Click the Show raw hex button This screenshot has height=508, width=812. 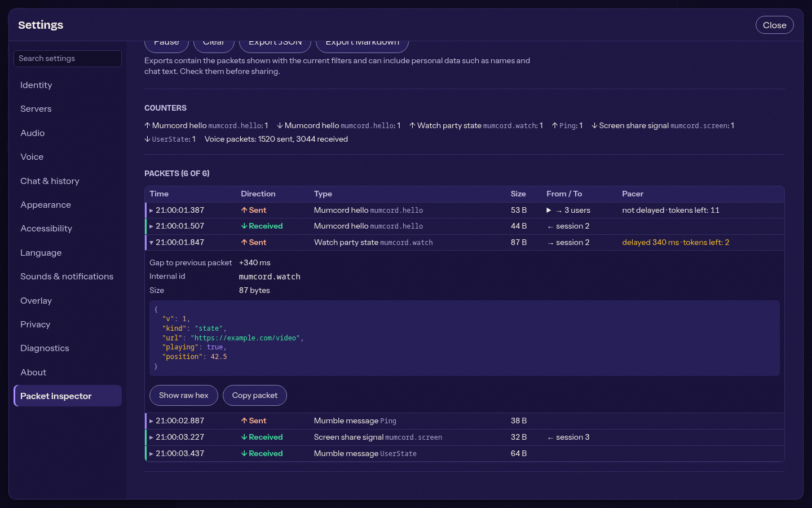[184, 395]
